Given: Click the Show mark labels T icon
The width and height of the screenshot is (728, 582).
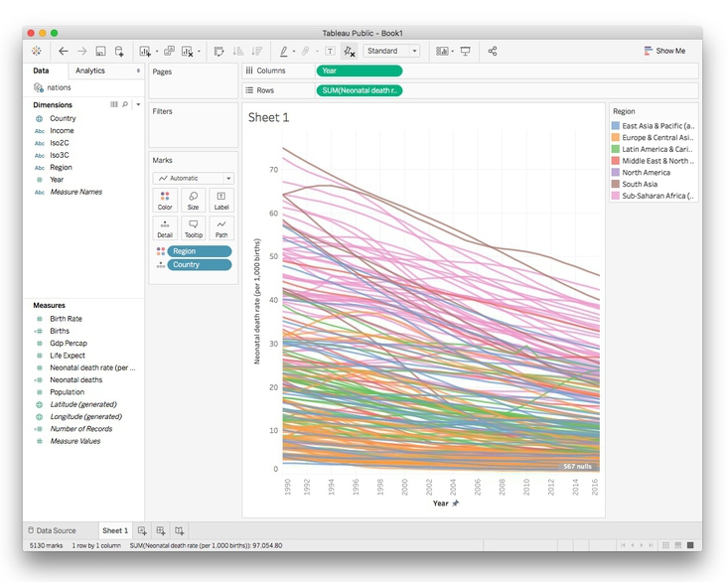Looking at the screenshot, I should (x=330, y=51).
